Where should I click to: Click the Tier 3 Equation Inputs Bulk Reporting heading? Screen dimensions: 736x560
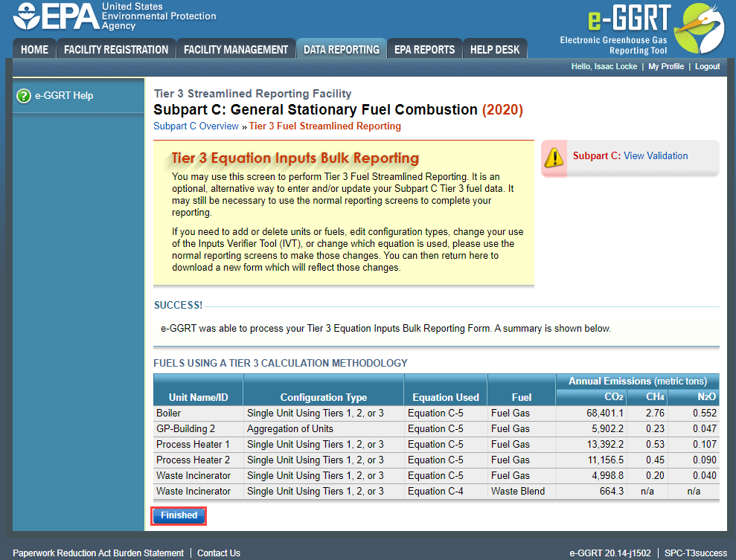pos(295,158)
